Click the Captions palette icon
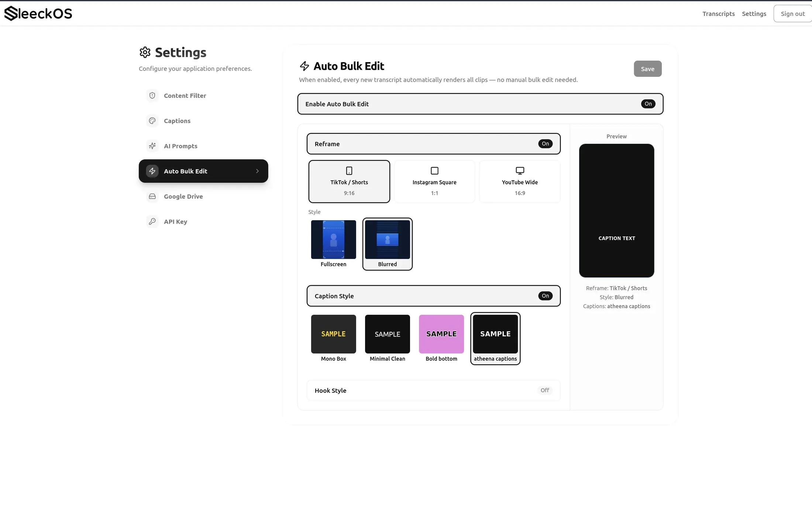Image resolution: width=812 pixels, height=508 pixels. 152,120
